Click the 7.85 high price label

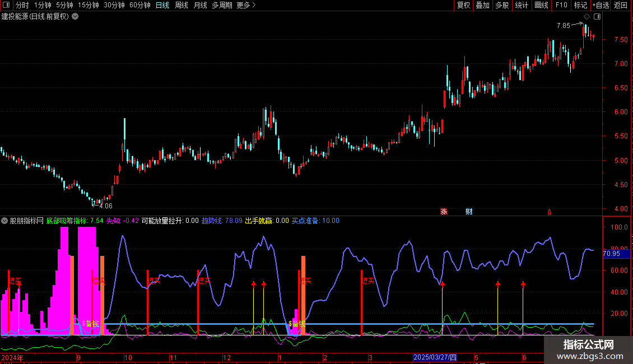[x=563, y=25]
